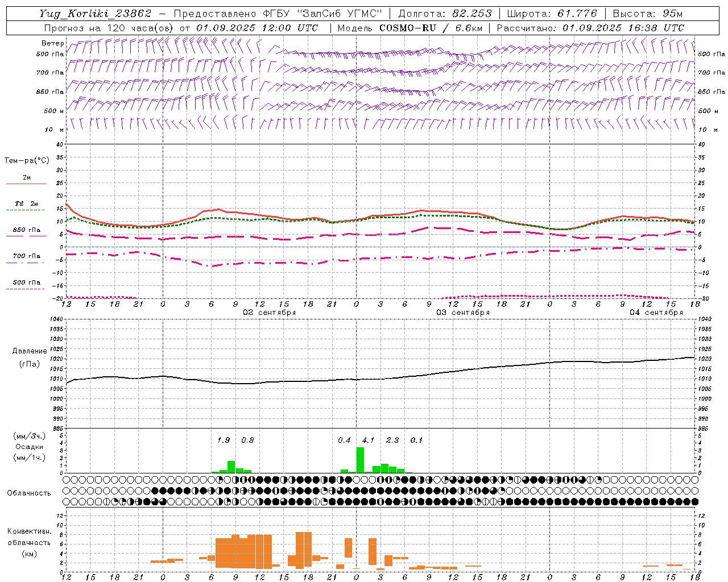Click the precipitation total "2.3"
This screenshot has height=582, width=728.
pos(392,440)
